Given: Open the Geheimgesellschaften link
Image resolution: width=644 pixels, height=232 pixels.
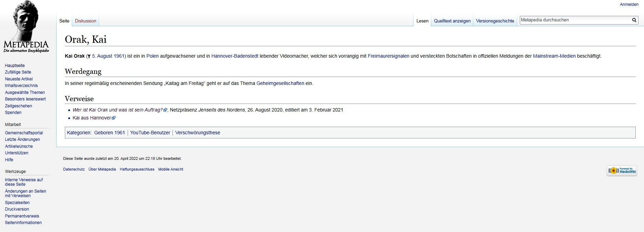Looking at the screenshot, I should 280,83.
